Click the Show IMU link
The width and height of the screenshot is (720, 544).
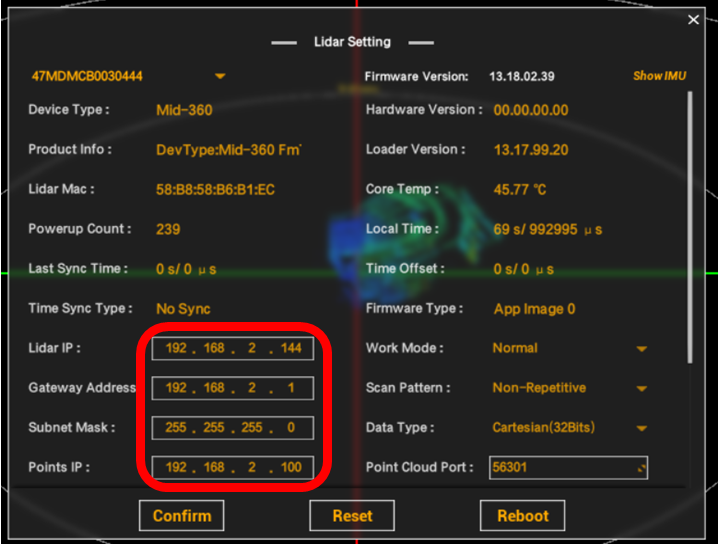tap(659, 77)
